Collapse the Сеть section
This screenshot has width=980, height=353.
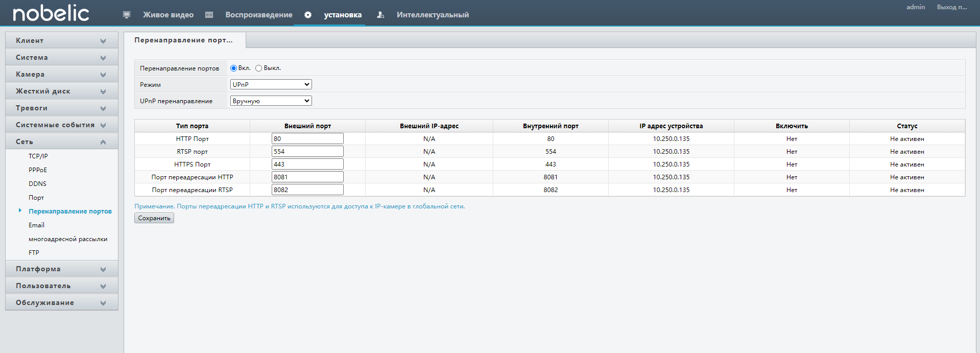(62, 142)
